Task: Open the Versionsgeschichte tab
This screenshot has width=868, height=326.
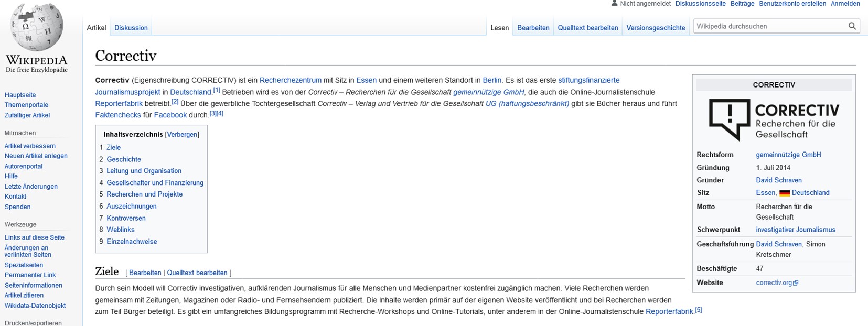Action: 656,28
